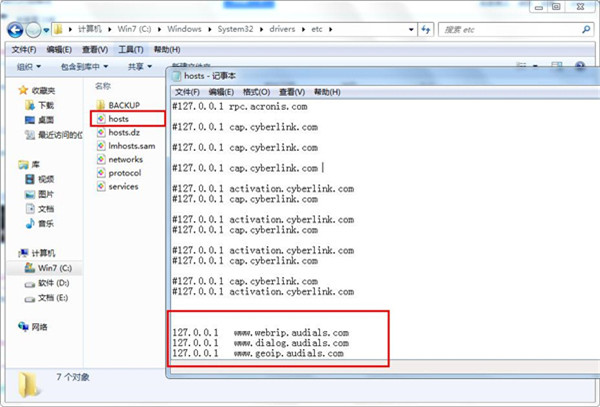The image size is (600, 407).
Task: Minimize the Explorer window
Action: point(539,7)
